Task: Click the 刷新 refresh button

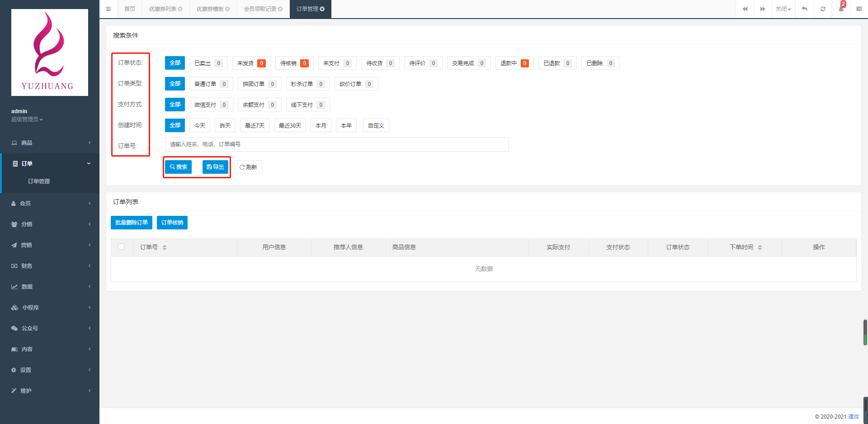Action: (248, 167)
